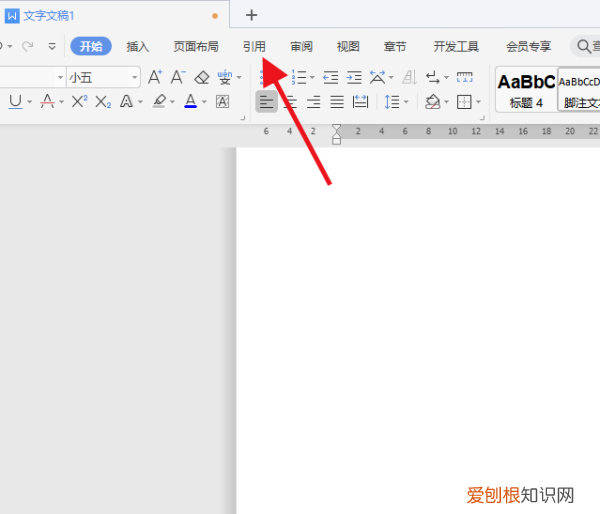
Task: Open the 引用 ribbon tab
Action: [x=254, y=46]
